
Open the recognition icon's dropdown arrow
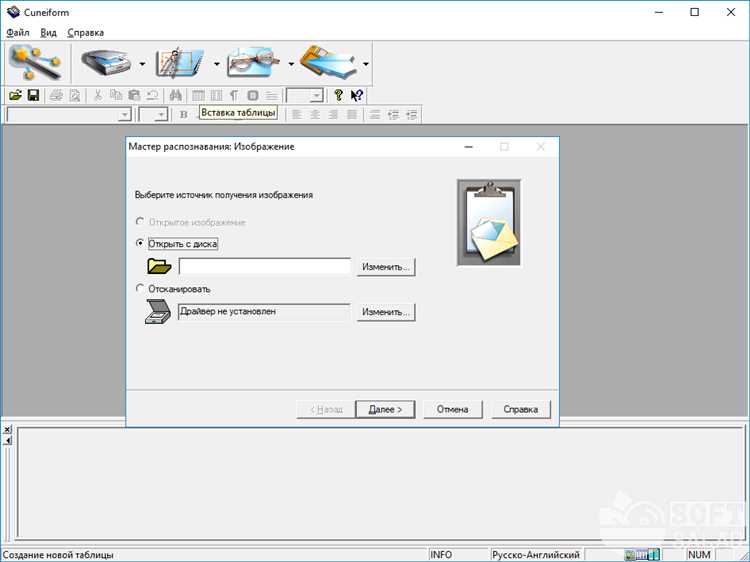pos(291,64)
